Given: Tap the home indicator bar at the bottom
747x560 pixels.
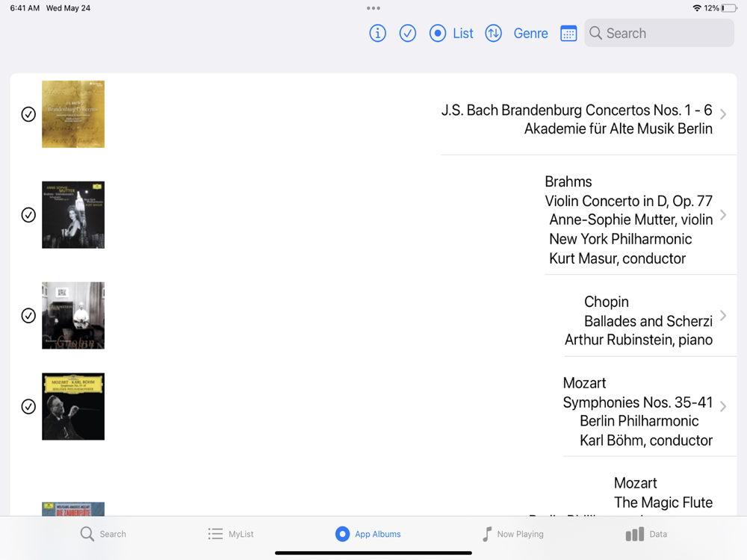Looking at the screenshot, I should point(373,553).
